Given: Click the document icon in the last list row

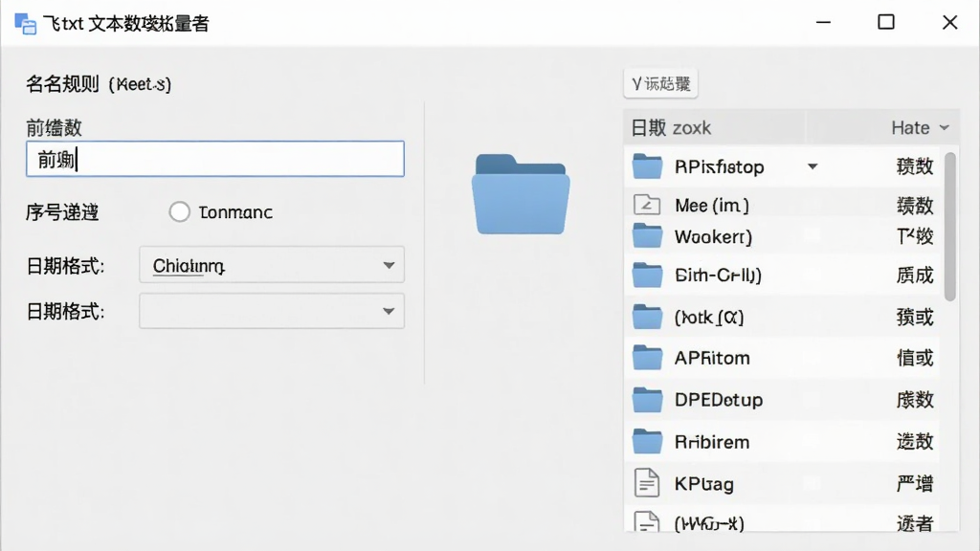Looking at the screenshot, I should (647, 521).
